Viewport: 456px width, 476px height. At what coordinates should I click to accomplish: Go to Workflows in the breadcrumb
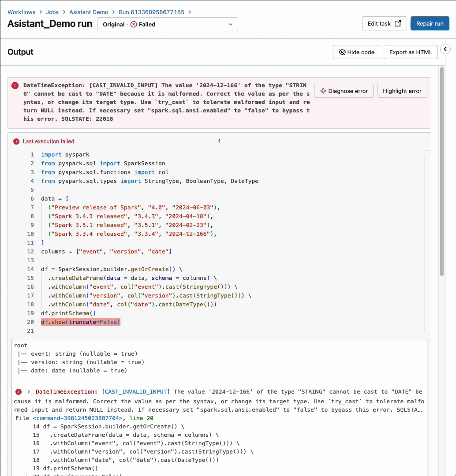[22, 12]
